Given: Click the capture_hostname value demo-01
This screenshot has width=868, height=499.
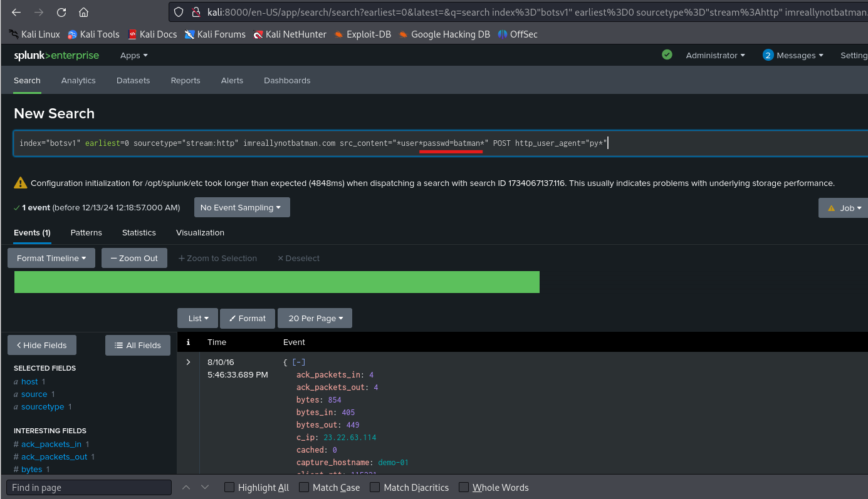Looking at the screenshot, I should click(x=393, y=462).
